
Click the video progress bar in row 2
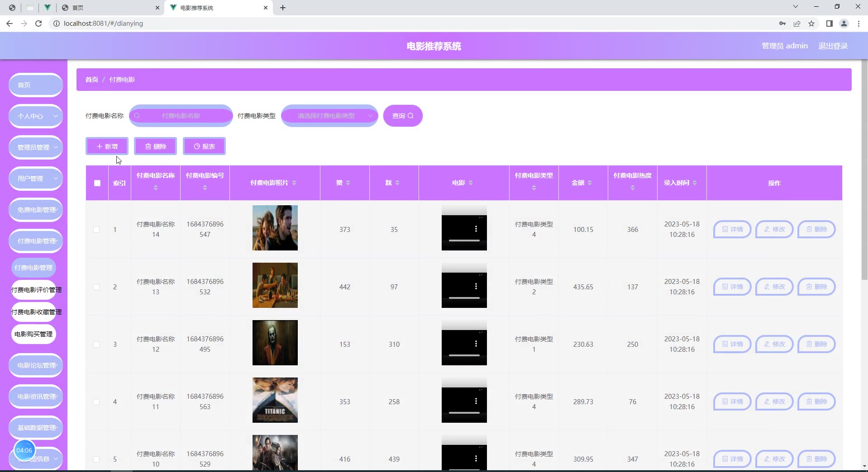click(x=464, y=298)
